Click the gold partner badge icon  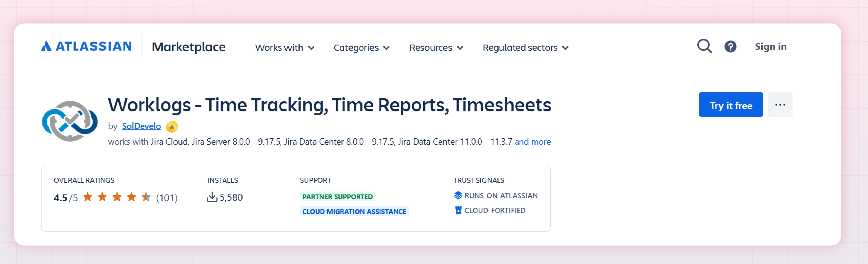[x=172, y=127]
